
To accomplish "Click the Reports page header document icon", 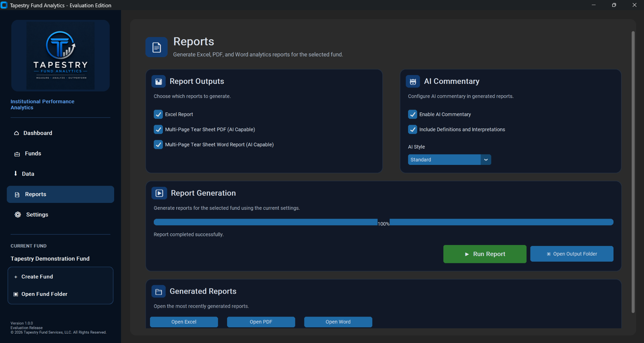I will click(157, 47).
